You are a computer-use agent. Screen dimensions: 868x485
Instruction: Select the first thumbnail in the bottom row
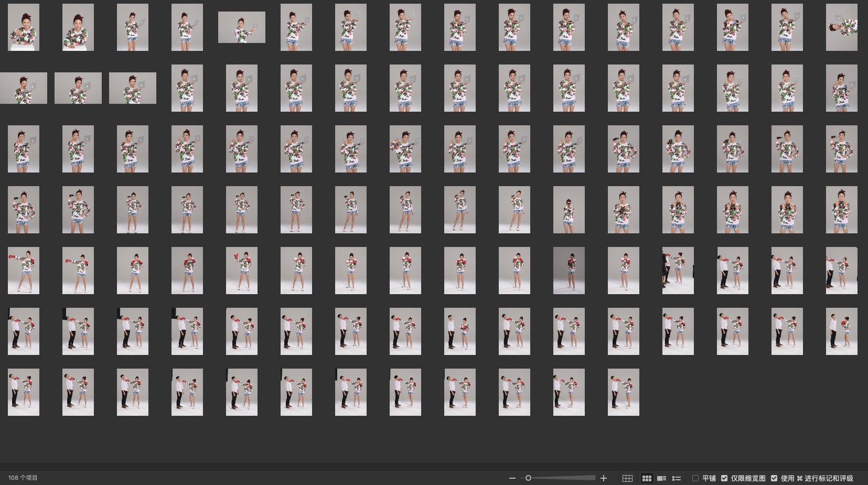pos(24,392)
